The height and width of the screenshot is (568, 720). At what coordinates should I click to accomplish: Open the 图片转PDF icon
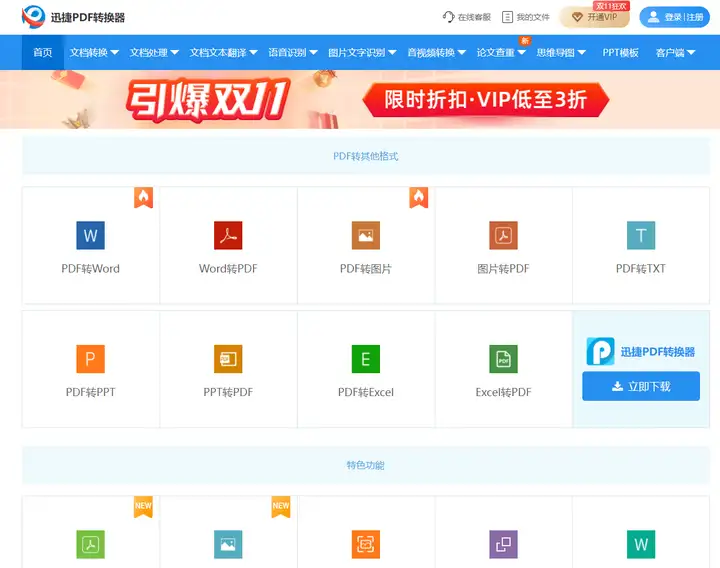[x=503, y=235]
